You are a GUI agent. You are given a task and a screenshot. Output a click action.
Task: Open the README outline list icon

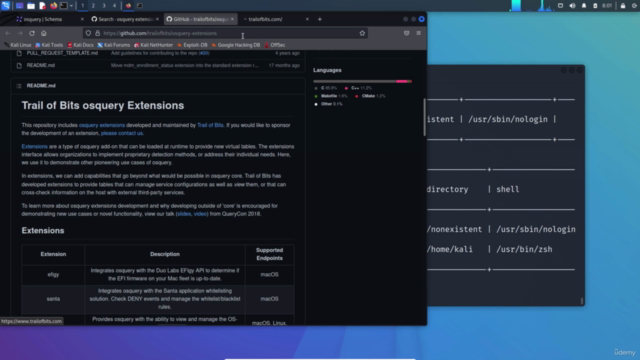coord(19,86)
